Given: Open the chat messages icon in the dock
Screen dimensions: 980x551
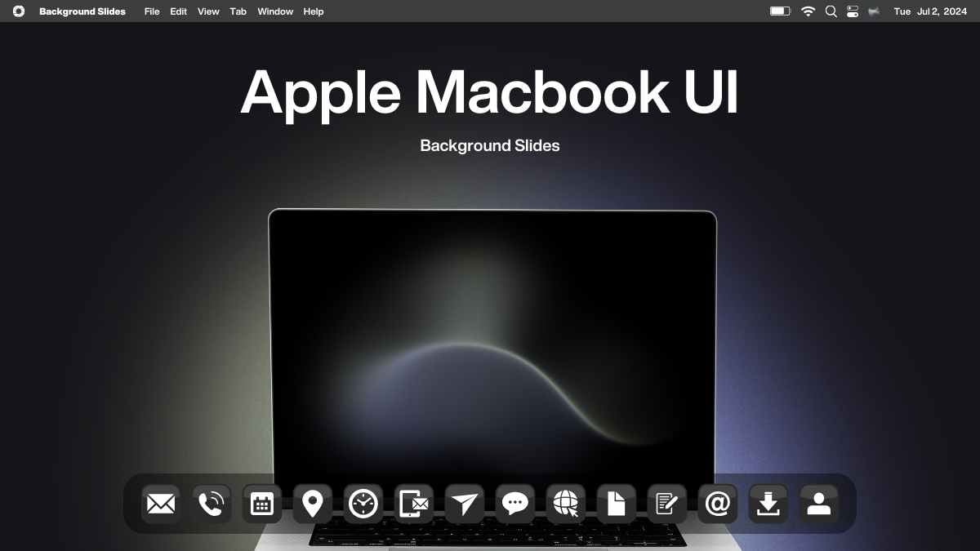Looking at the screenshot, I should click(516, 504).
